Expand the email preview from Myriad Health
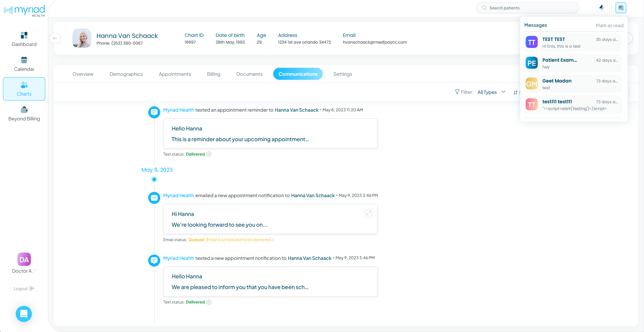Image resolution: width=644 pixels, height=332 pixels. tap(369, 213)
